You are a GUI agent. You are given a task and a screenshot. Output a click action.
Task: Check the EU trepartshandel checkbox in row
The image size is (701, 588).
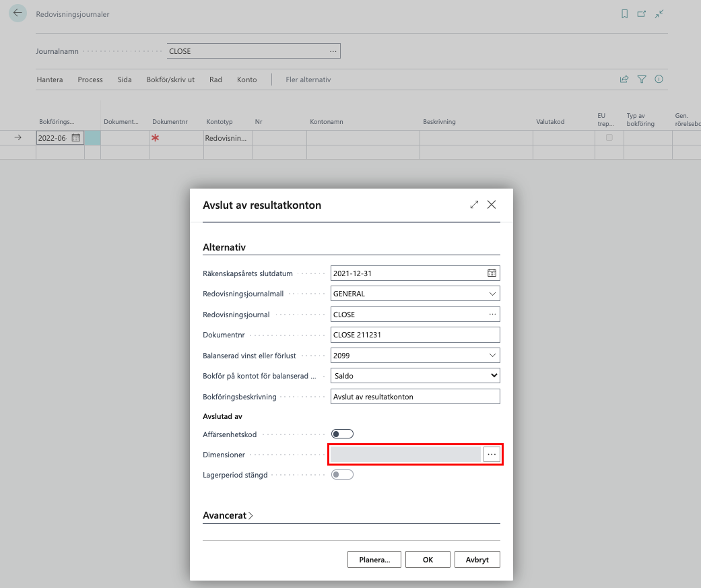tap(609, 137)
